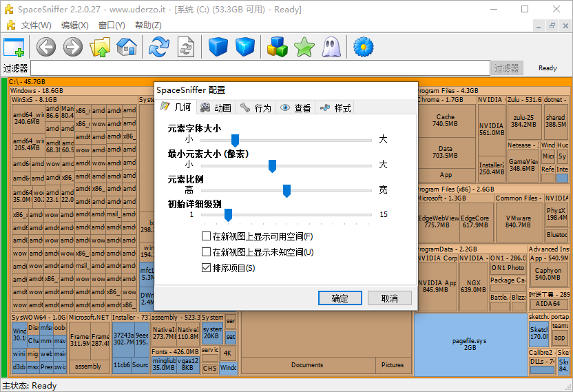573x392 pixels.
Task: Select the GameView 348.6MB block
Action: [523, 165]
